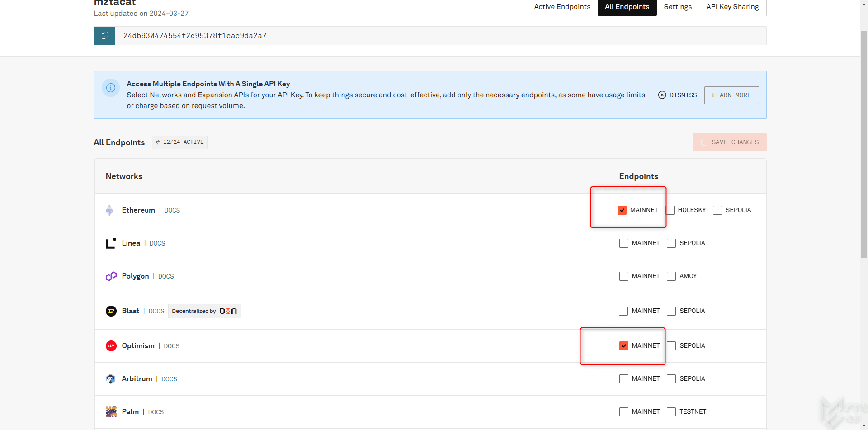Click the Optimism network logo

(x=111, y=346)
